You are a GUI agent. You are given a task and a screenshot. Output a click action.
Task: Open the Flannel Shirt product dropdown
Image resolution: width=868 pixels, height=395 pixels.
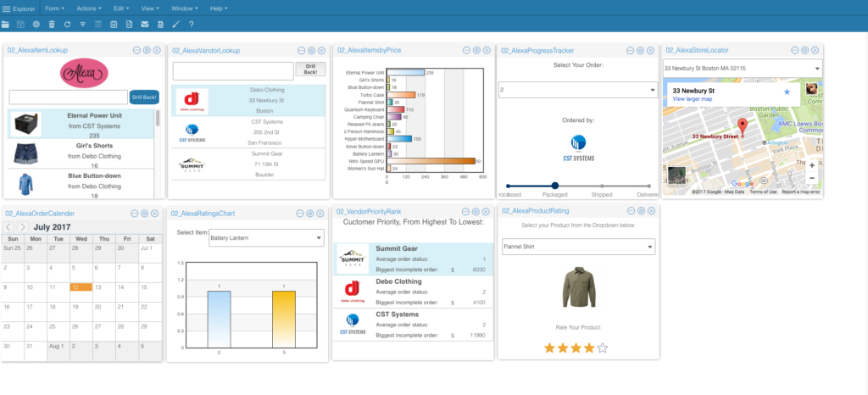click(x=578, y=247)
